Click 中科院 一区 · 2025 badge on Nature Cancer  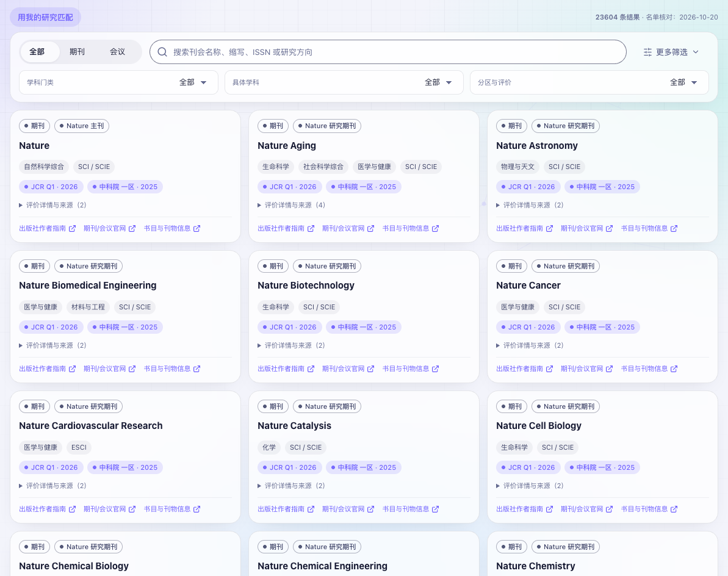[x=602, y=327]
